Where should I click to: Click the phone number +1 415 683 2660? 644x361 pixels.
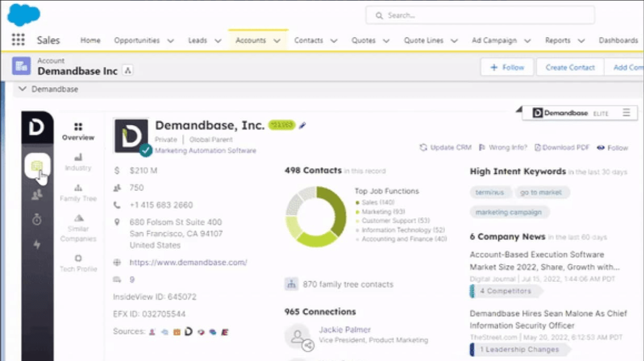click(x=161, y=205)
